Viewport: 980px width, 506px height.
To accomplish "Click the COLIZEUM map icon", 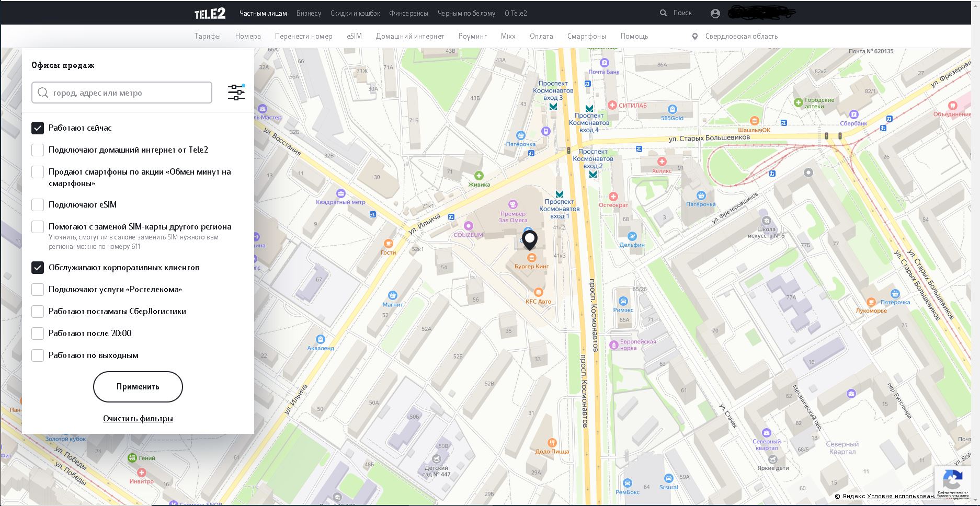I will 469,226.
